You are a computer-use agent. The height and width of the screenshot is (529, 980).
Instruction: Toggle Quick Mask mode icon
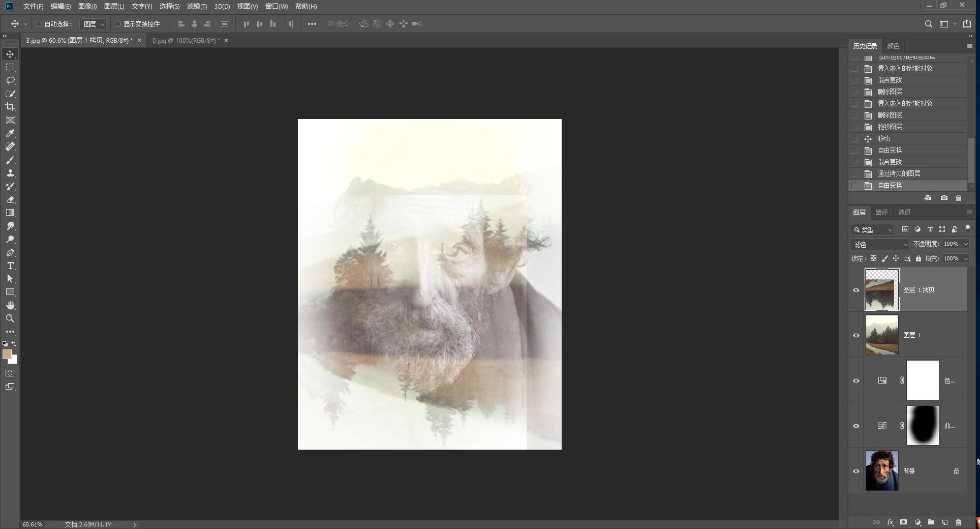click(10, 373)
